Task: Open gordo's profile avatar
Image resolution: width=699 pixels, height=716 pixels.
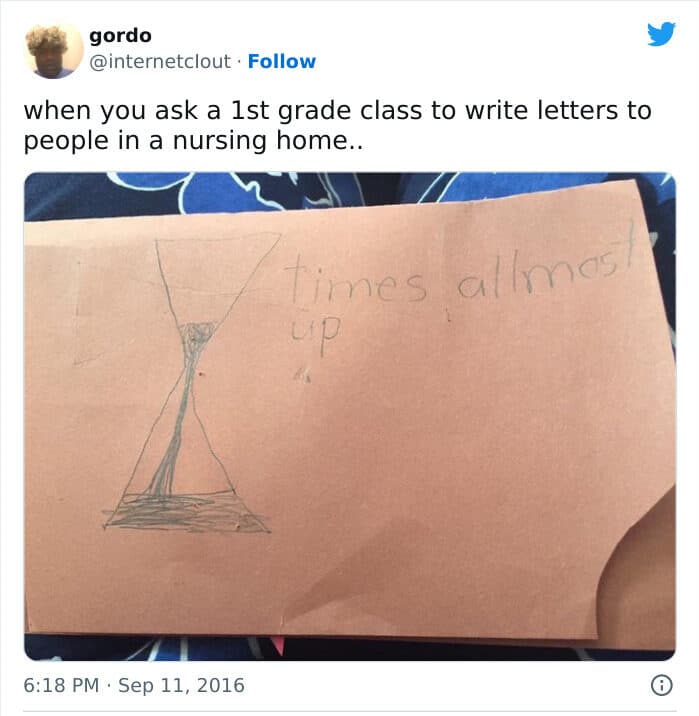Action: tap(53, 51)
